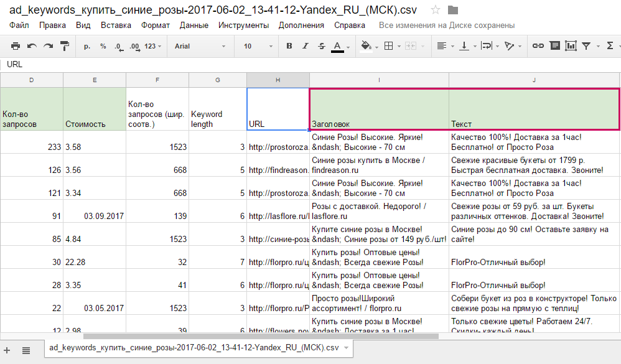The image size is (621, 364).
Task: Open the Arial font dropdown
Action: (x=200, y=46)
